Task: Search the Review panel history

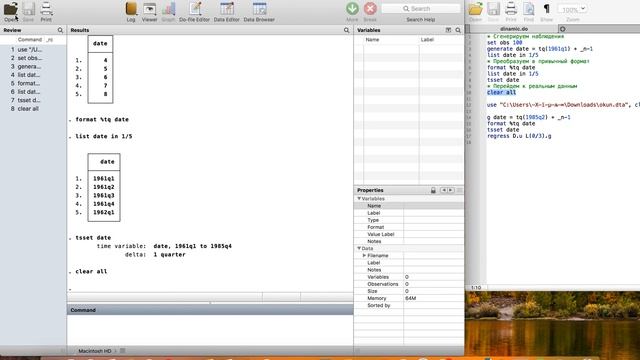Action: (x=60, y=30)
